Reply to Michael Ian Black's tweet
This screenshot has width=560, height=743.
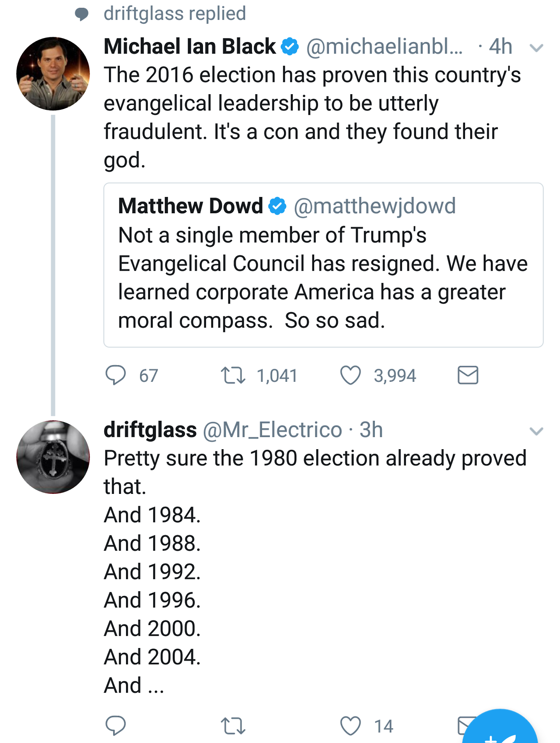click(115, 375)
